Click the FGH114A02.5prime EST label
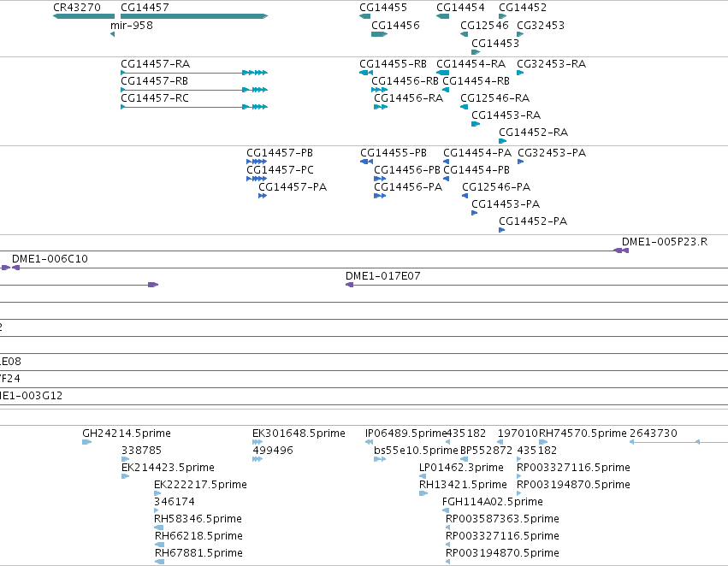Viewport: 728px width, 566px height. pyautogui.click(x=493, y=503)
